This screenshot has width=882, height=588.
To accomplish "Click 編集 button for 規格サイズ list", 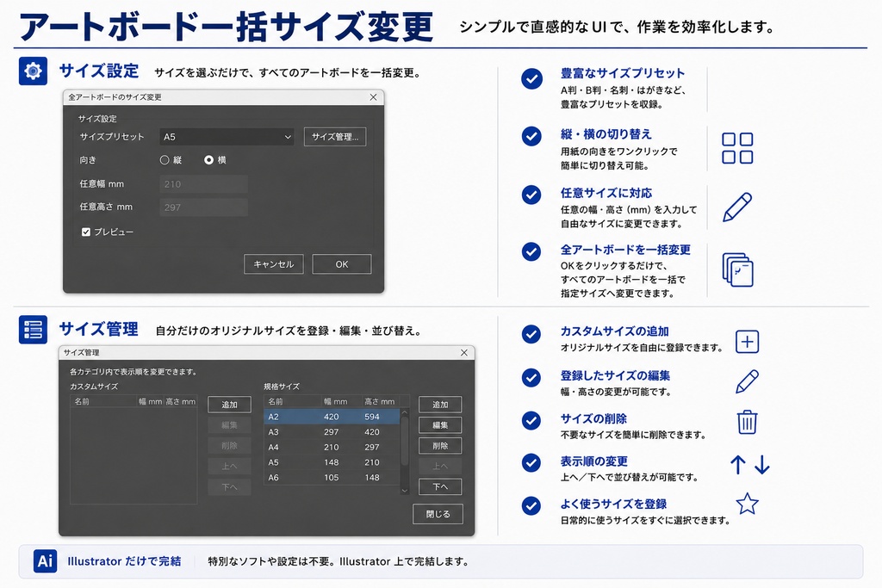I will click(x=440, y=425).
